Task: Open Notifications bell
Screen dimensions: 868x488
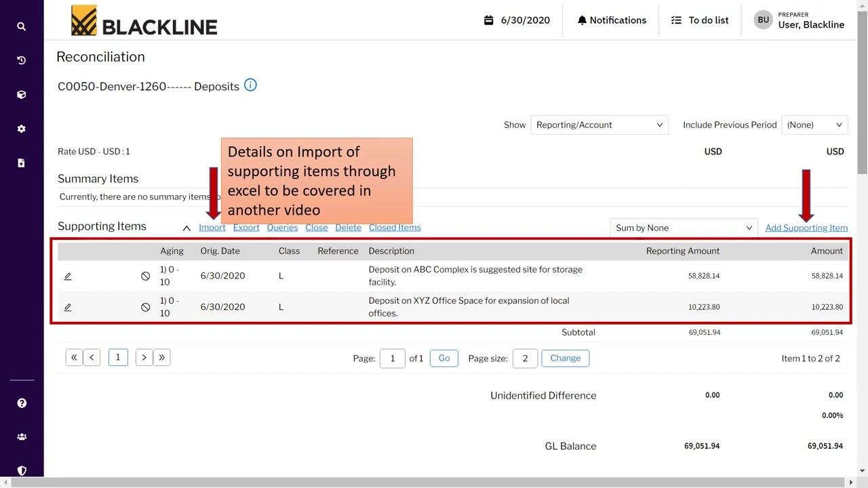Action: coord(612,20)
